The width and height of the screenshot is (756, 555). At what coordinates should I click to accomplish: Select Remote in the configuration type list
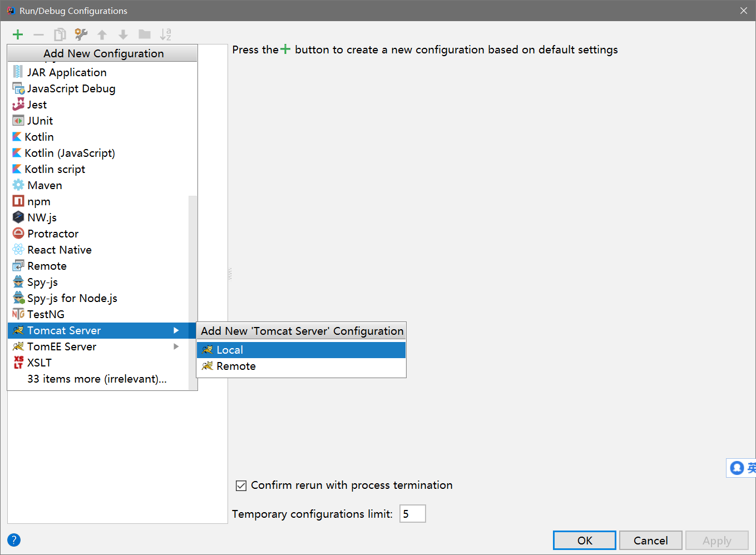click(98, 266)
